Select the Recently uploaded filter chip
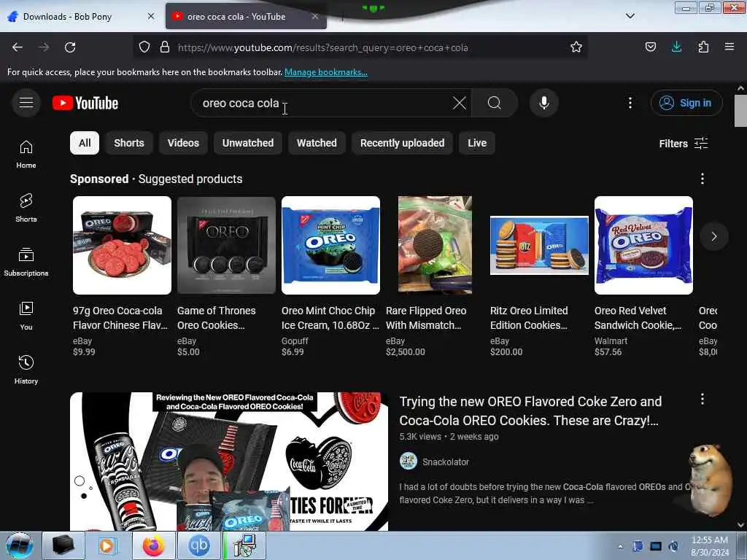 pos(403,143)
